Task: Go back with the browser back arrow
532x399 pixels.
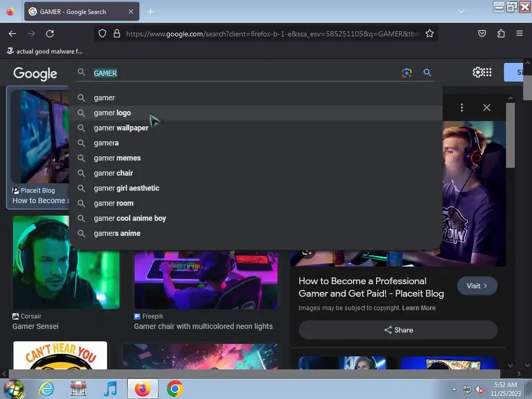Action: (x=12, y=34)
